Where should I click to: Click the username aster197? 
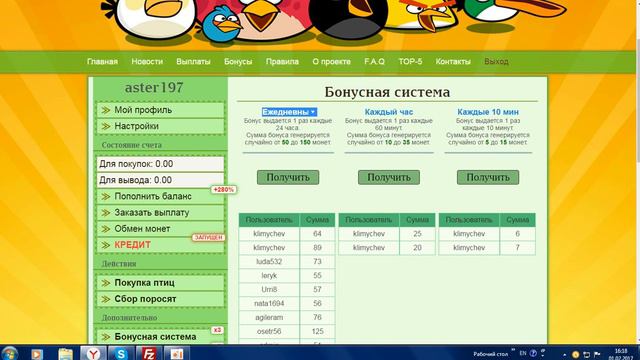(154, 87)
